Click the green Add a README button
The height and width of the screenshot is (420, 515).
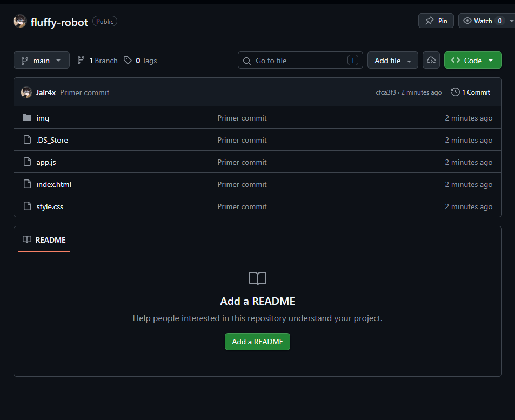[257, 342]
